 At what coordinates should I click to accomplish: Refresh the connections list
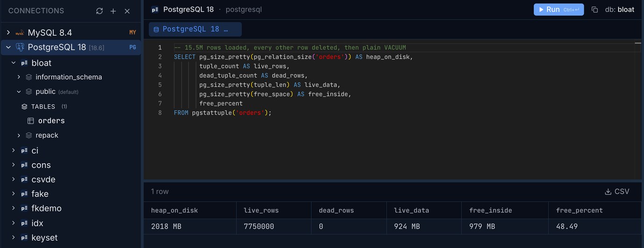[99, 11]
